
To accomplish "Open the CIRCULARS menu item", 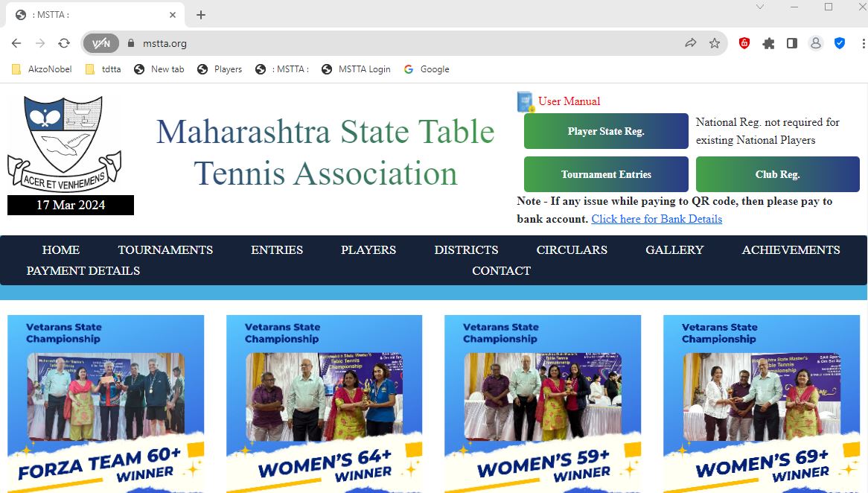I will tap(571, 249).
